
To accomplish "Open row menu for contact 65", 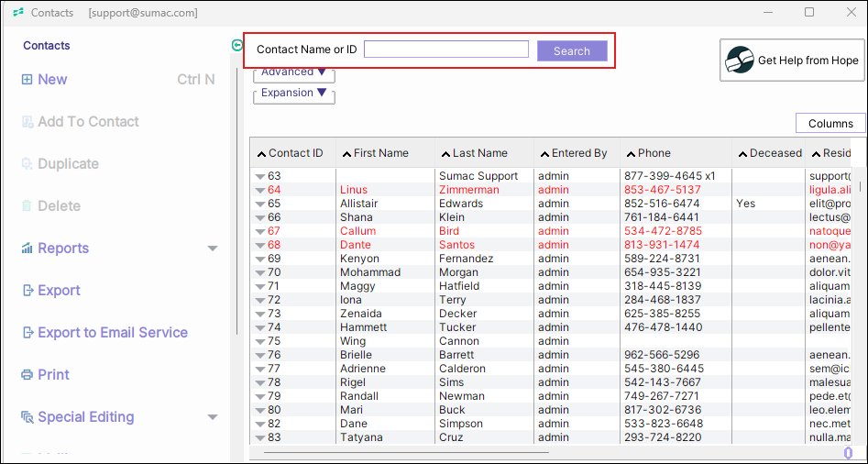I will coord(259,204).
